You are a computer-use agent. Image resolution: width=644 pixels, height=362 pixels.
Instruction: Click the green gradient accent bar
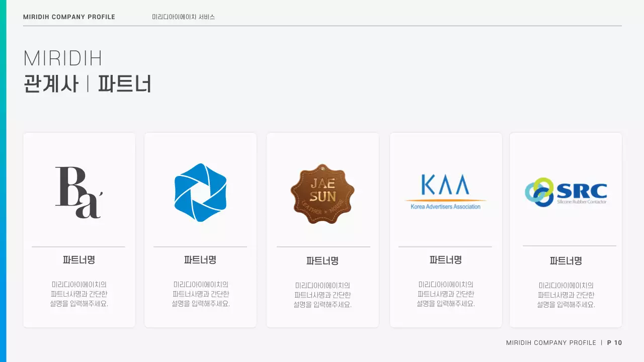point(4,181)
